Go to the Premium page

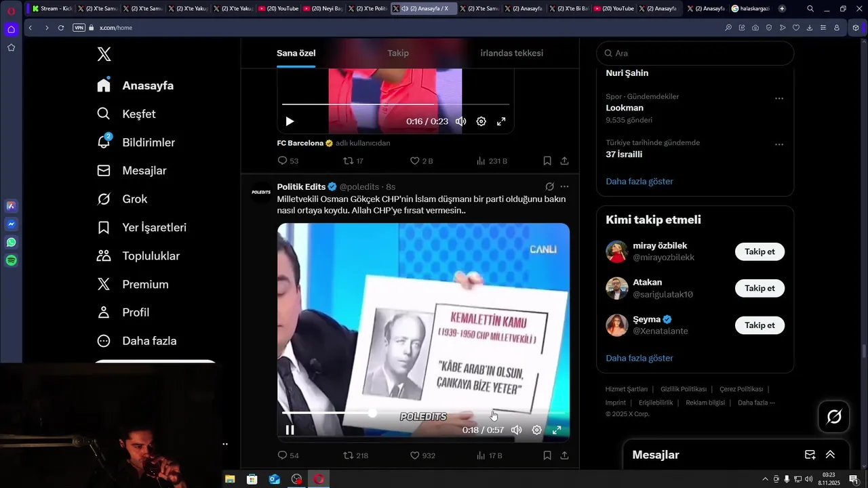[x=132, y=285]
